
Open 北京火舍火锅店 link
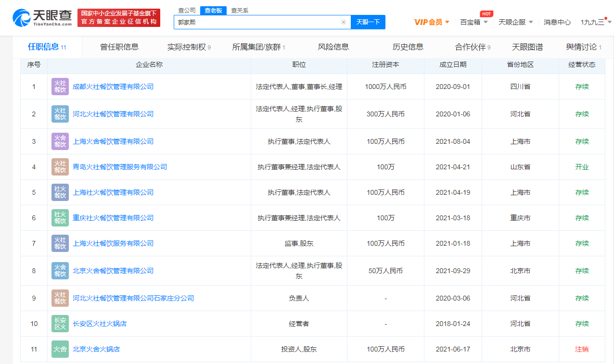96,349
